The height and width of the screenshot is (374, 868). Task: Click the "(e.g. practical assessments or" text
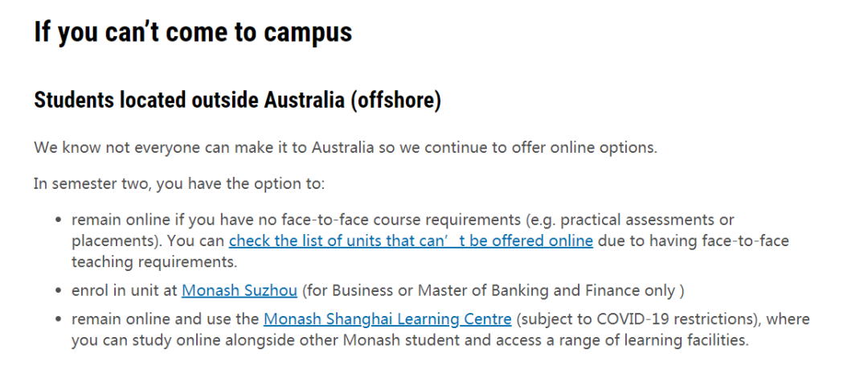[x=628, y=220]
